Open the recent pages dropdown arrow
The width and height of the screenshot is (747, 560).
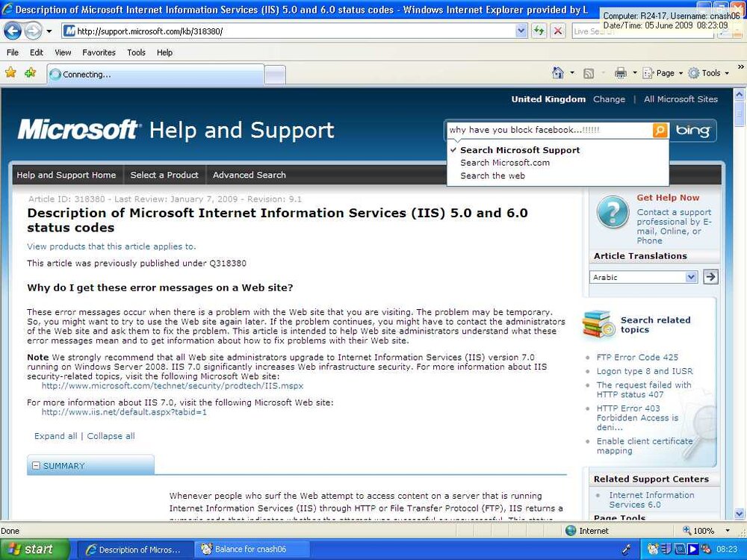pyautogui.click(x=49, y=32)
